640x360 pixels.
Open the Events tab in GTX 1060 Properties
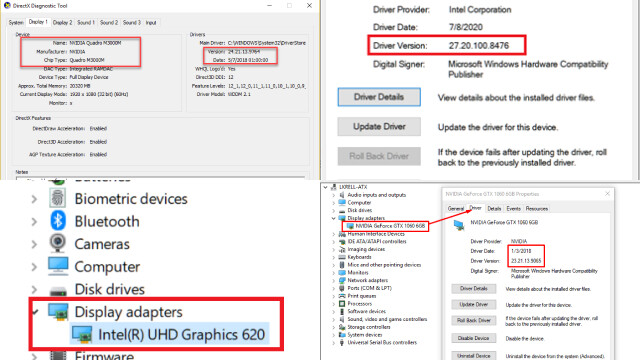point(513,209)
